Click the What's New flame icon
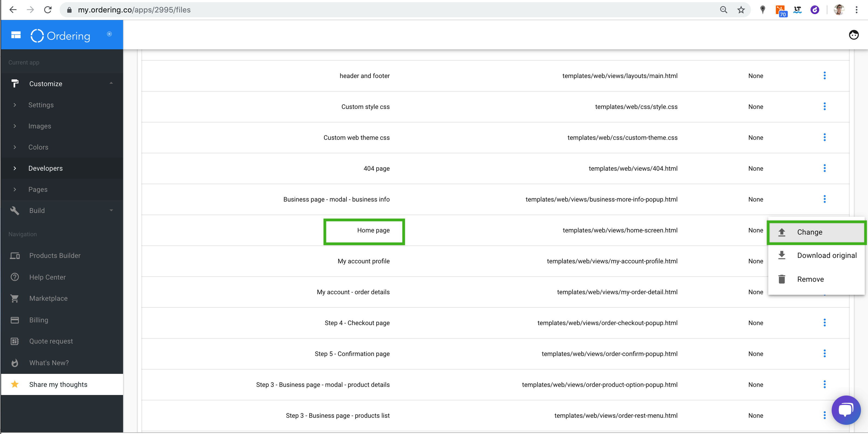The width and height of the screenshot is (868, 434). (x=15, y=363)
